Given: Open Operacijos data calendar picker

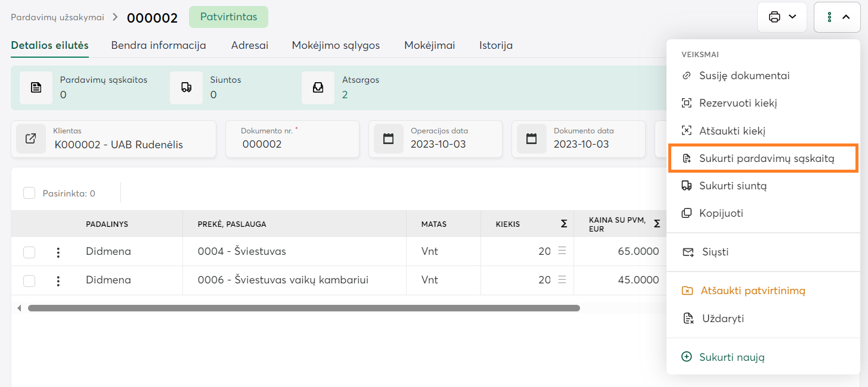Looking at the screenshot, I should (388, 139).
